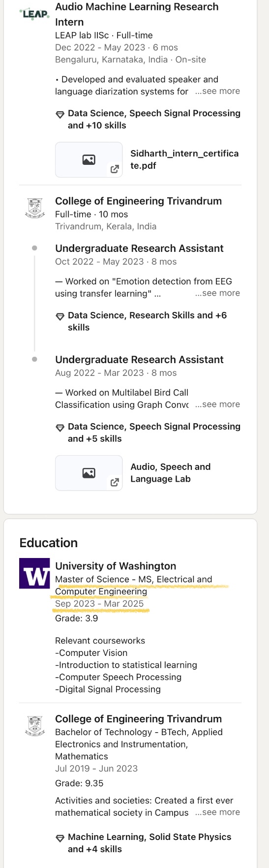Open external link icon on Audio Lab thumbnail
This screenshot has width=269, height=868.
115,482
